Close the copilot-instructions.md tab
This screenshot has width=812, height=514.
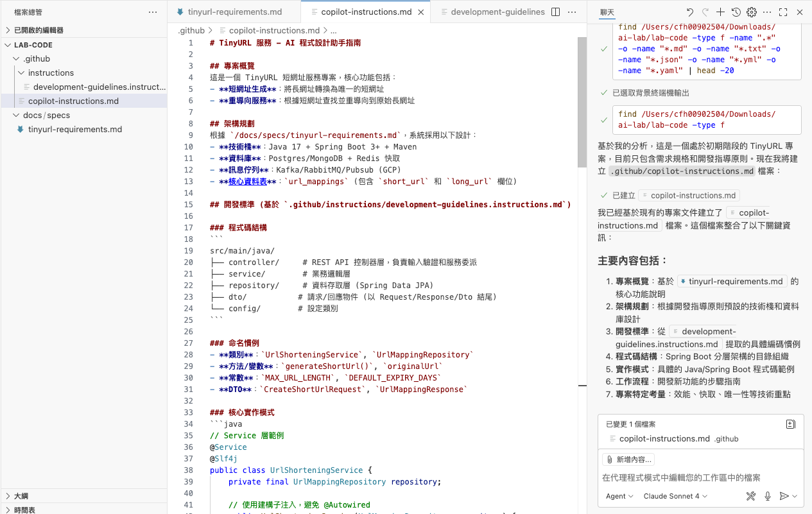point(420,12)
